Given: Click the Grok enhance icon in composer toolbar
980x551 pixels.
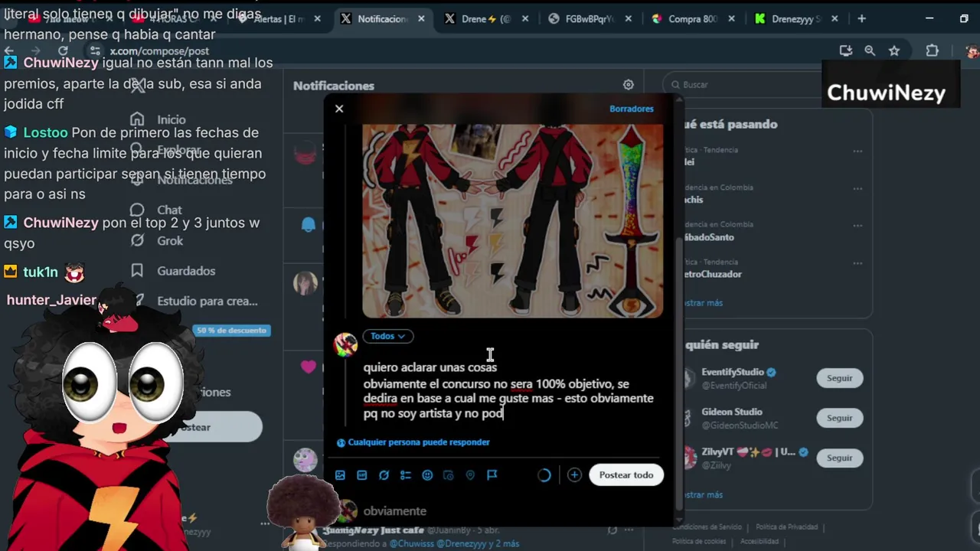Looking at the screenshot, I should [384, 475].
